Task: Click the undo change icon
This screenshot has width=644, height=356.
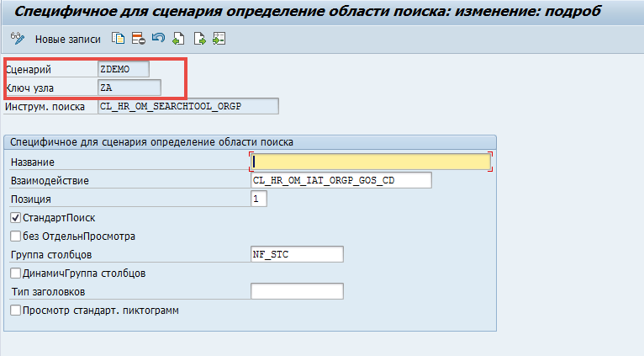Action: [159, 39]
